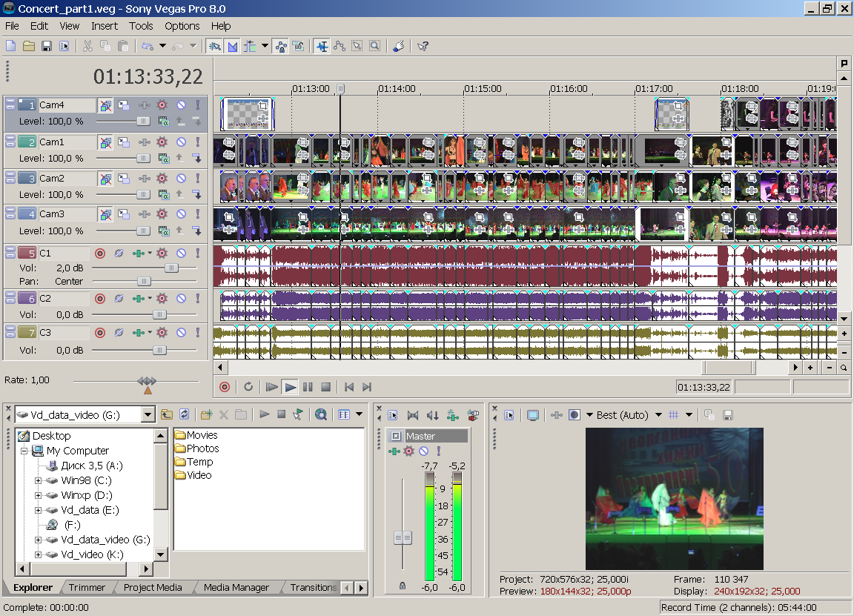Click the Save project icon in toolbar

coord(47,46)
